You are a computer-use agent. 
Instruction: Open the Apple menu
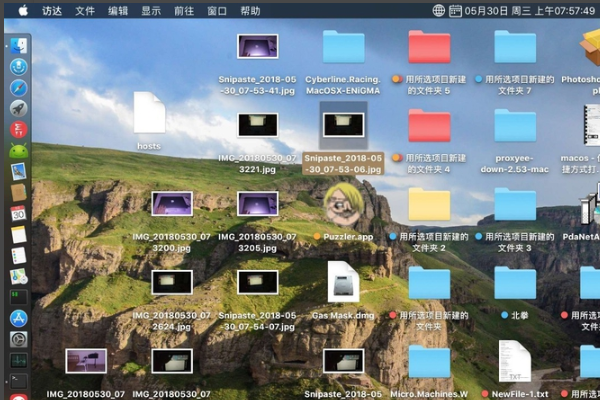point(23,11)
